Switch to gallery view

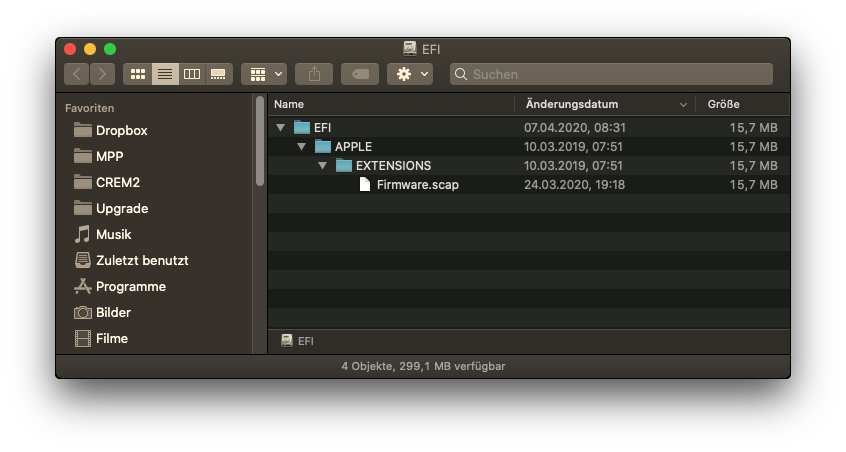[x=219, y=74]
